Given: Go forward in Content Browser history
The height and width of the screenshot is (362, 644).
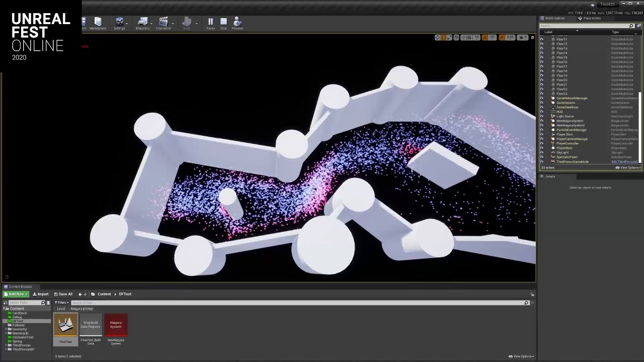Looking at the screenshot, I should pos(85,294).
